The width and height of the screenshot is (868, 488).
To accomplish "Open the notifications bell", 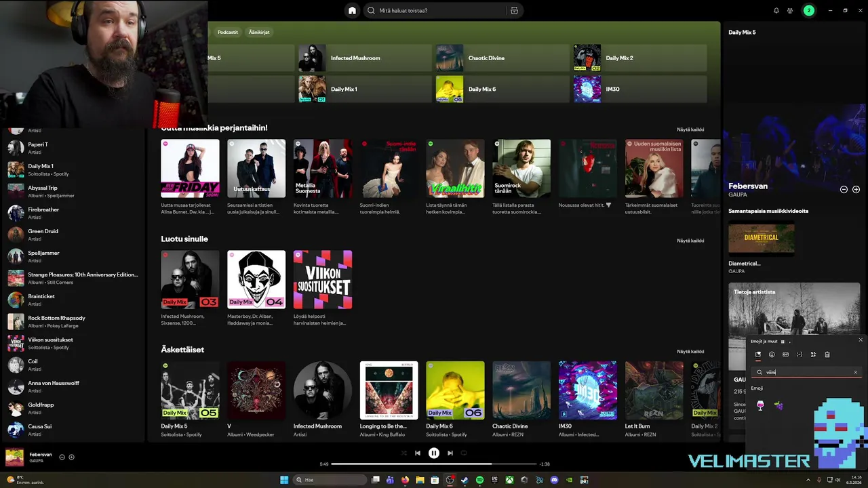I will pyautogui.click(x=776, y=11).
